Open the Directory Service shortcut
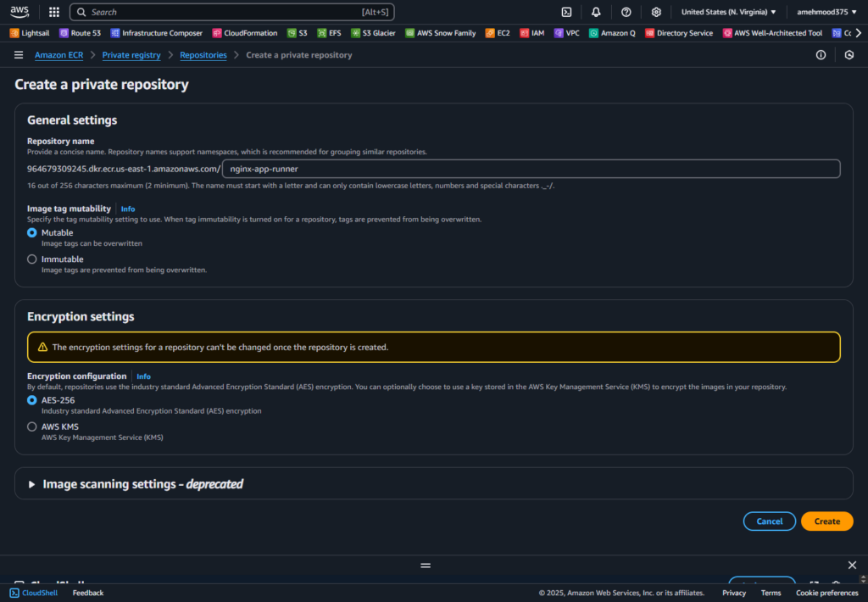 point(679,33)
